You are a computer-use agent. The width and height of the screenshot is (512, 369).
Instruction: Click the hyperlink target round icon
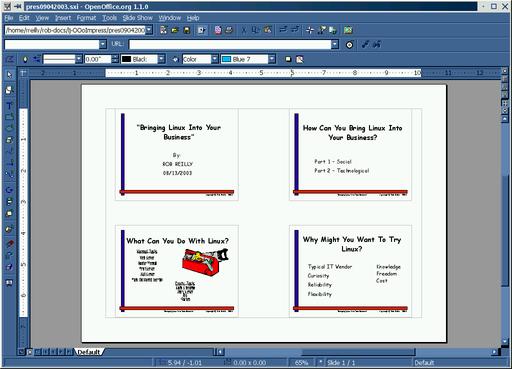(349, 45)
